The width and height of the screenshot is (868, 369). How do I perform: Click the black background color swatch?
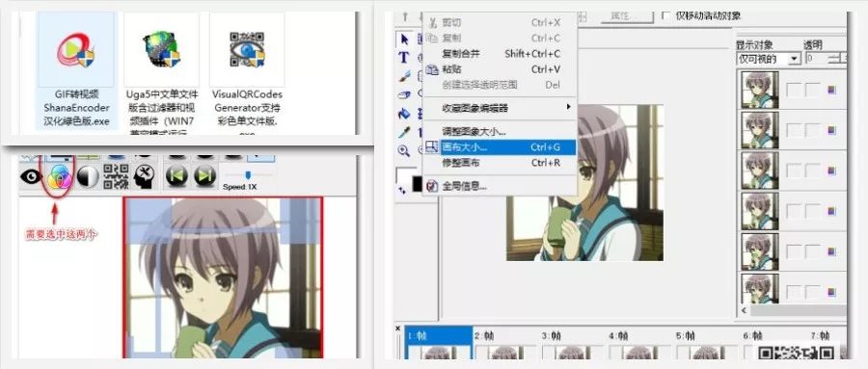click(x=418, y=184)
